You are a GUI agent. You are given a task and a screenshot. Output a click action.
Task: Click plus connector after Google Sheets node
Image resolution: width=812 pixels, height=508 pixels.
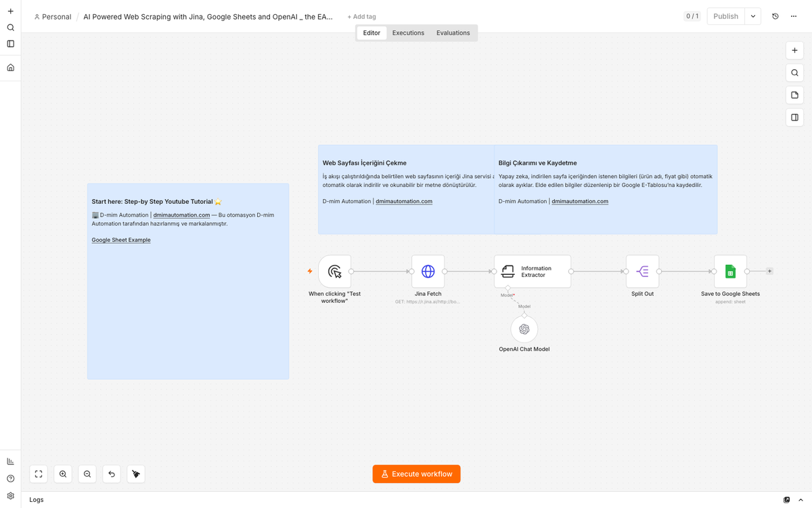click(769, 271)
